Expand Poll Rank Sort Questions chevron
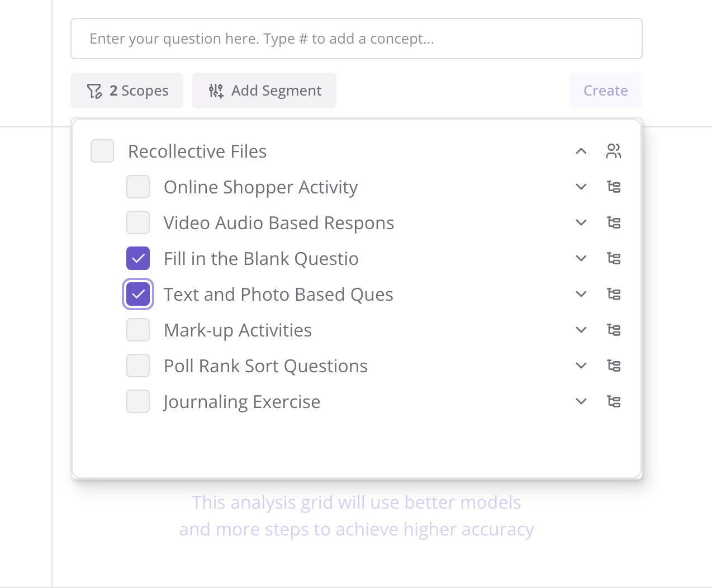This screenshot has width=712, height=588. (x=581, y=366)
